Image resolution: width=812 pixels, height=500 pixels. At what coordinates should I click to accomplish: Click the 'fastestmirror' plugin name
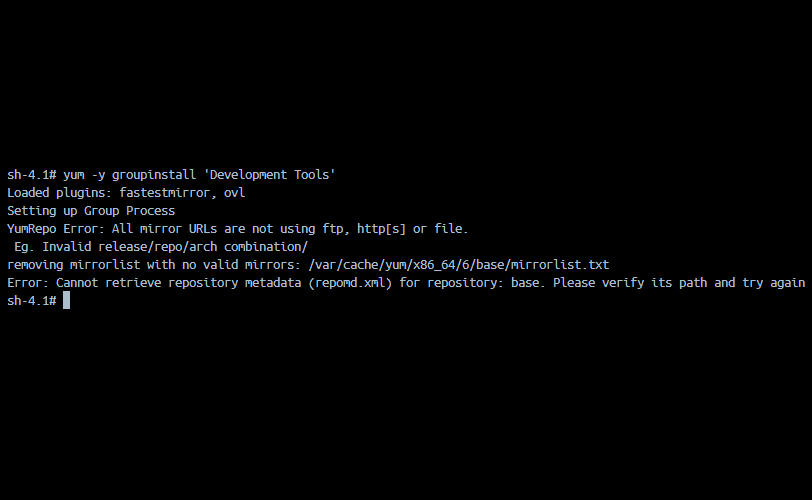click(x=164, y=193)
